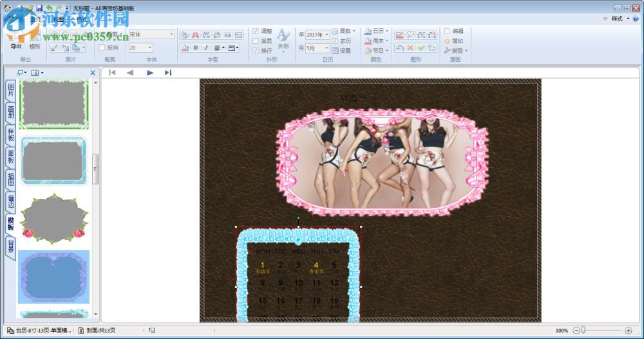This screenshot has height=339, width=644.
Task: Click the pencil edit photo icon
Action: tap(55, 48)
